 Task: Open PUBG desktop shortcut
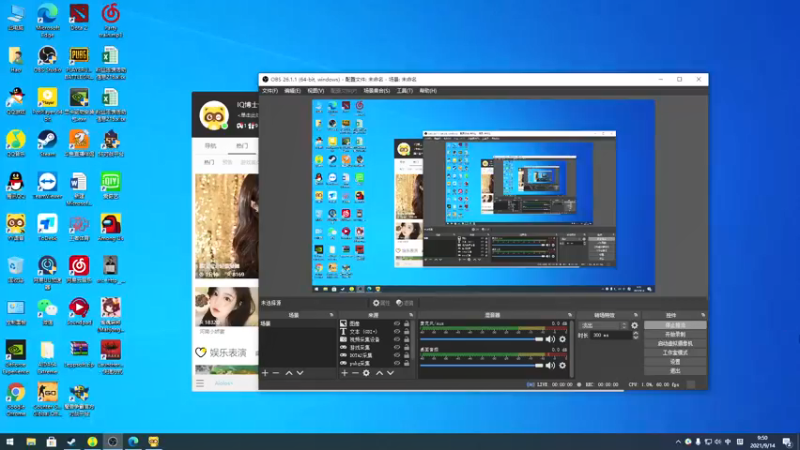click(79, 63)
